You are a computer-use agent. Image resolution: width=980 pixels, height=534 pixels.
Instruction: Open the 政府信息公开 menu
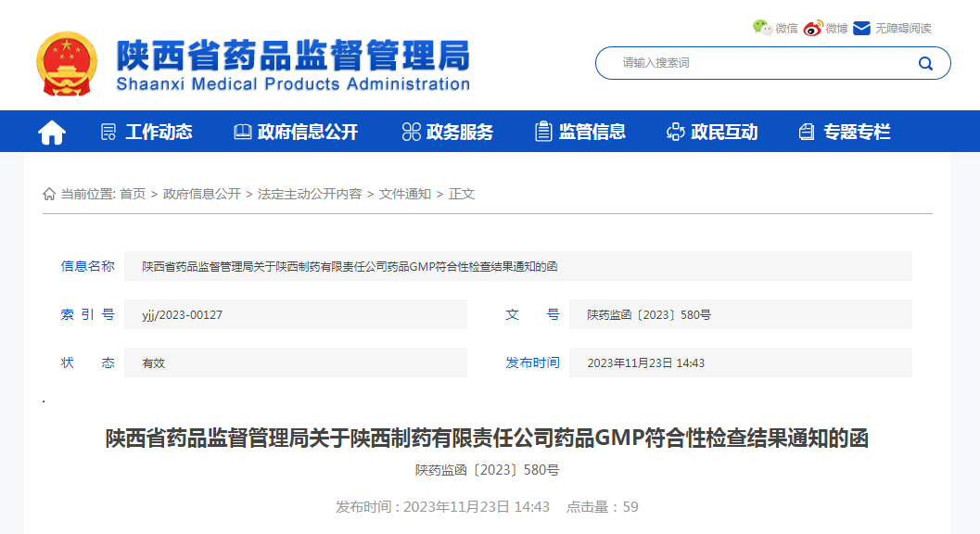point(308,132)
